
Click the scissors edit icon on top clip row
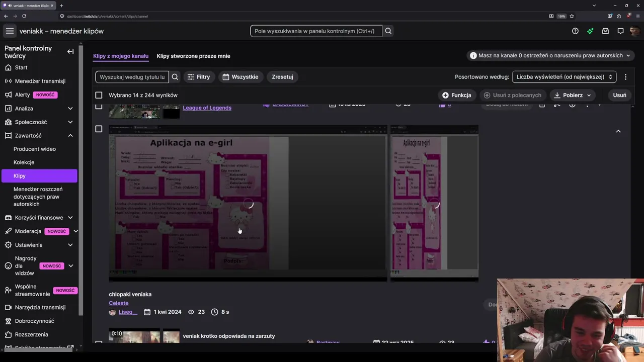click(557, 105)
